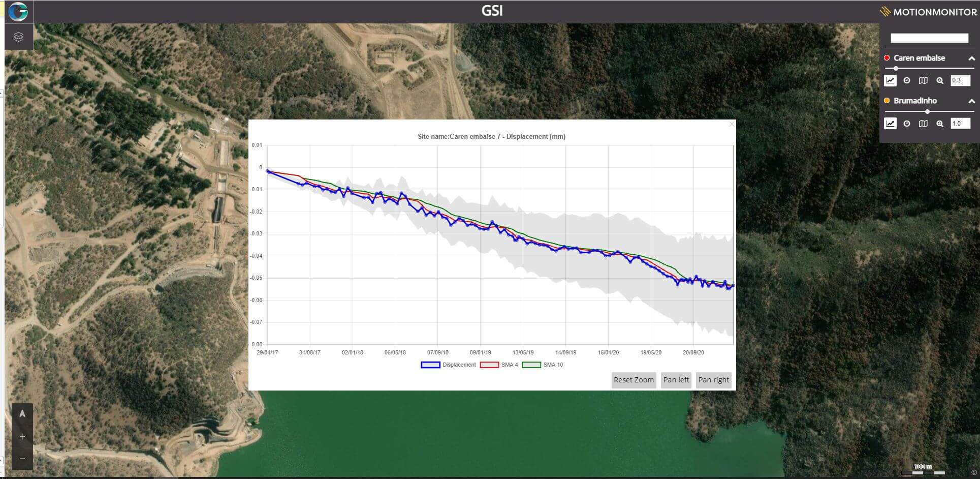The height and width of the screenshot is (479, 980).
Task: Toggle Displacement series in chart legend
Action: 448,365
